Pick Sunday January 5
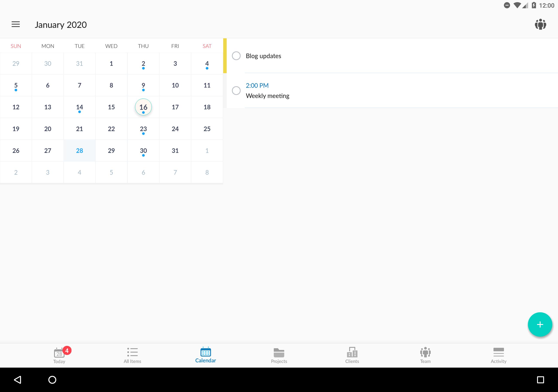The image size is (558, 392). click(x=16, y=85)
